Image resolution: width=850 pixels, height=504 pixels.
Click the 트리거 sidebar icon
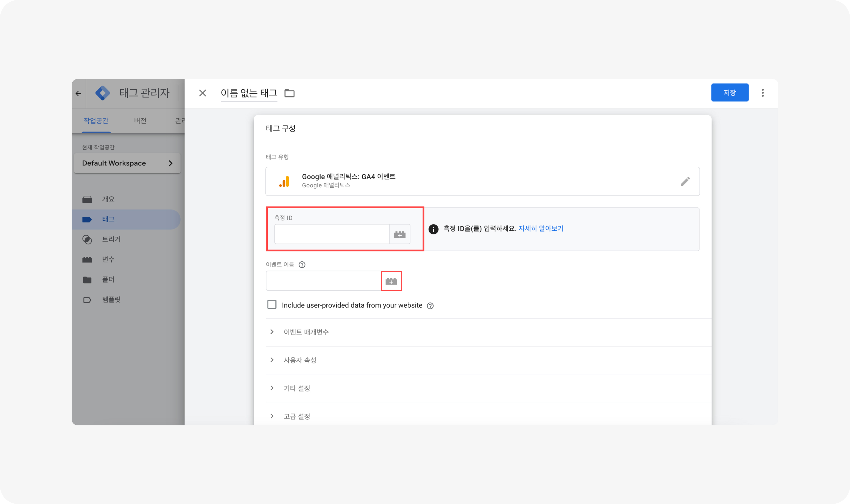coord(87,240)
